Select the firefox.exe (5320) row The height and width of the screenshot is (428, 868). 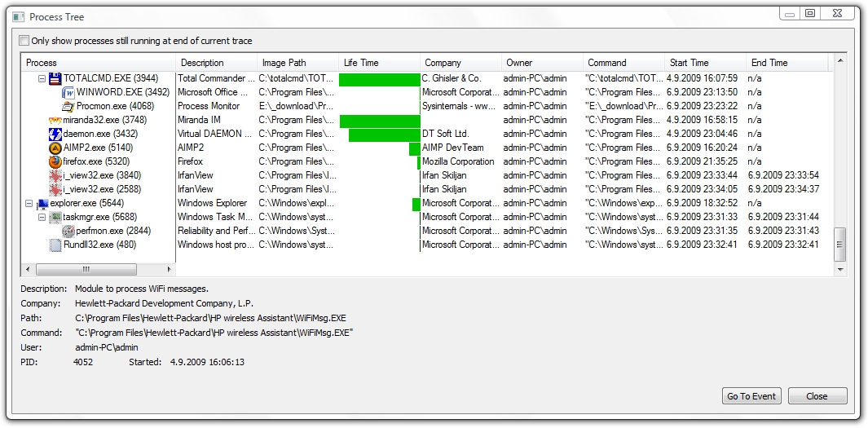coord(426,161)
